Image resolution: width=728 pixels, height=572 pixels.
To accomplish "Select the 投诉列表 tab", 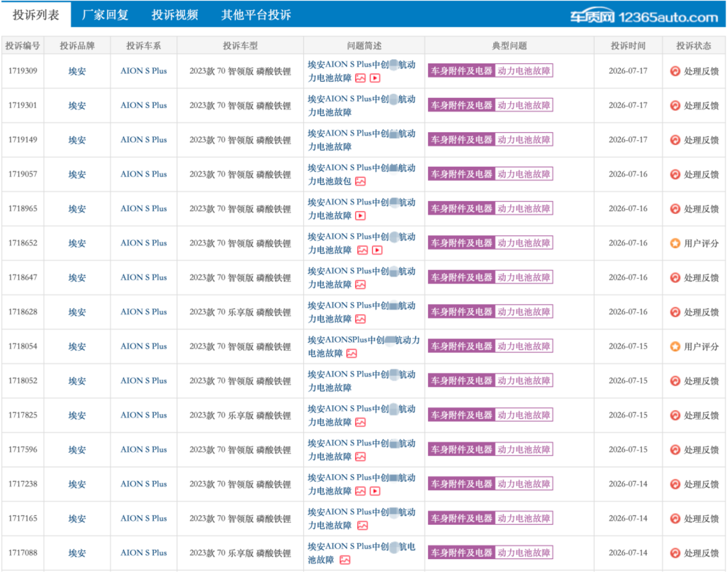I will click(36, 15).
